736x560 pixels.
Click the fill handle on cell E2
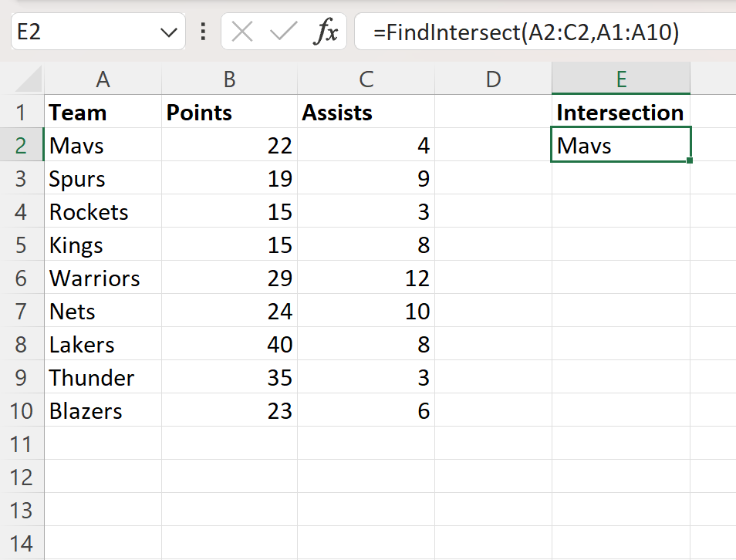(x=690, y=161)
